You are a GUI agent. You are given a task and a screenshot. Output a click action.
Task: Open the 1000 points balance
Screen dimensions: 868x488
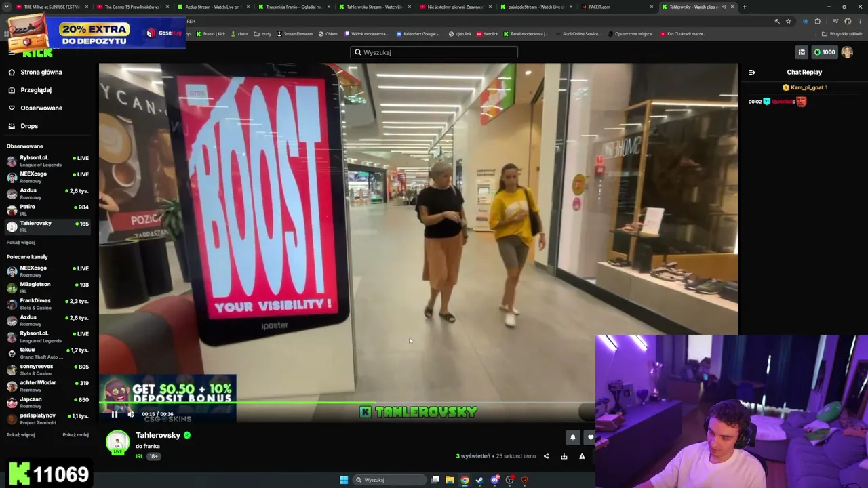(x=824, y=52)
